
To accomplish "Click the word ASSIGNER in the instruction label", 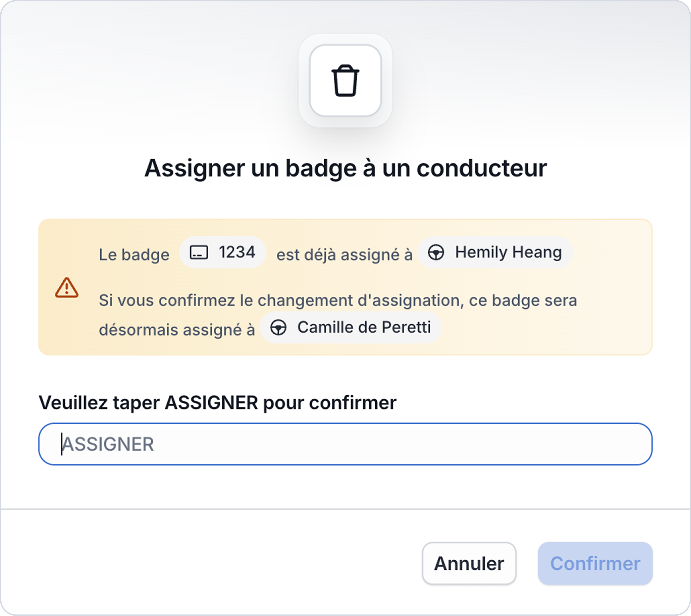I will point(211,403).
